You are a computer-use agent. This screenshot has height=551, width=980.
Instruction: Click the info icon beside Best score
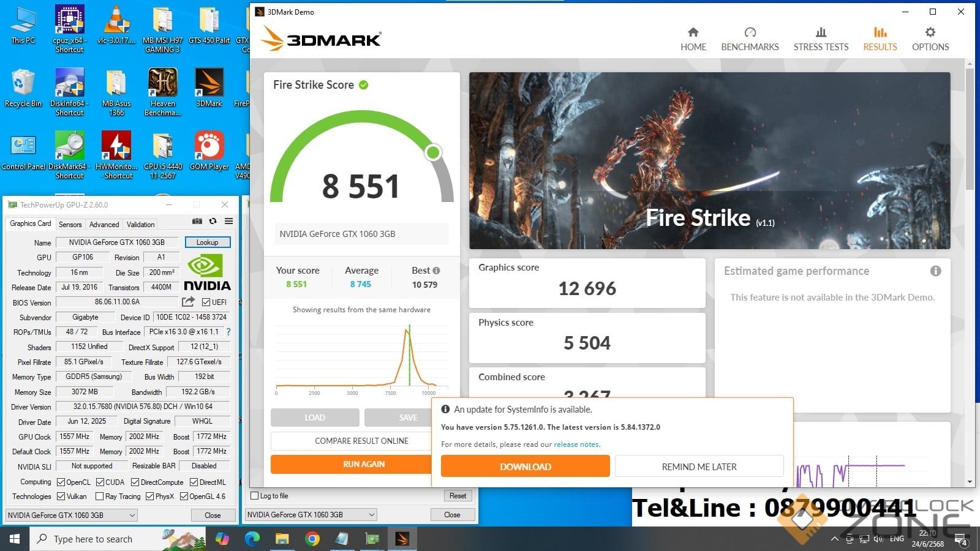pos(436,271)
